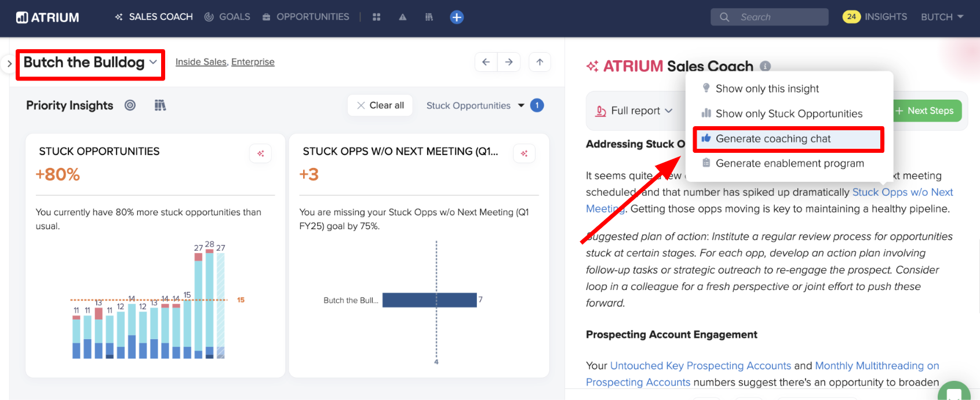Open the Stuck Opps w/o Next Meeting link
Viewport: 980px width, 400px height.
click(x=902, y=192)
